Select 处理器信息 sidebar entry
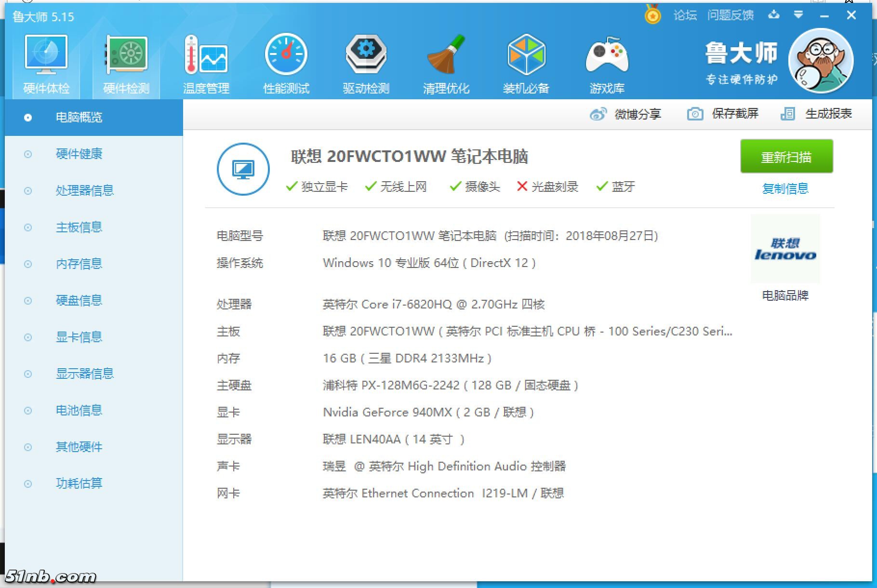The width and height of the screenshot is (877, 588). coord(84,191)
